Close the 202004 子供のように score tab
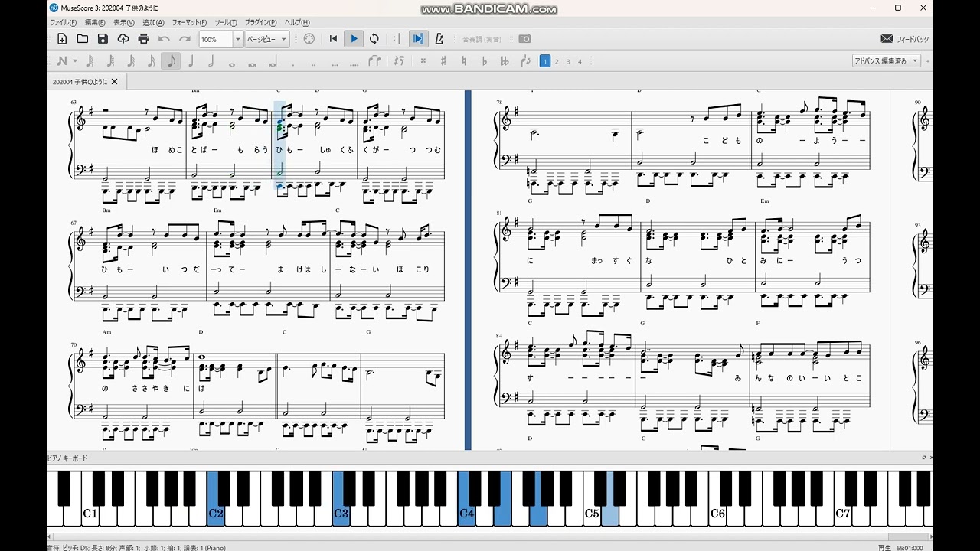 click(x=115, y=81)
